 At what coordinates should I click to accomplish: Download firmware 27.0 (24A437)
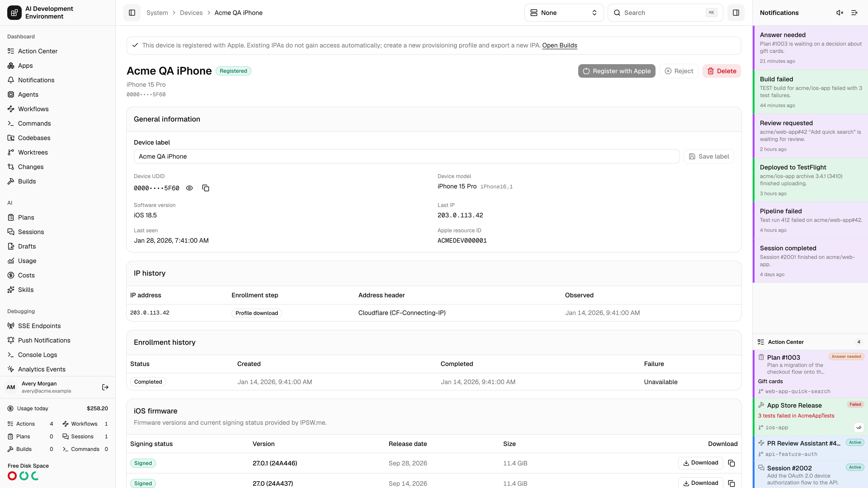(700, 483)
